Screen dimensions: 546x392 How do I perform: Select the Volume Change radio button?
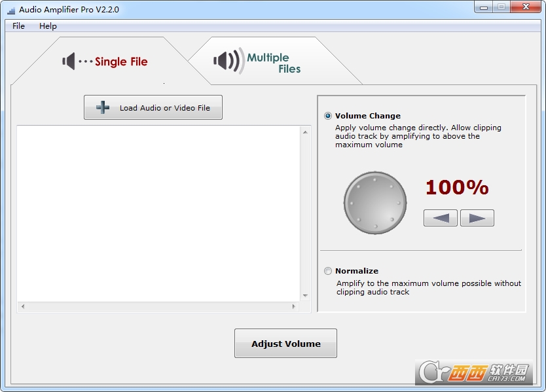(x=328, y=116)
